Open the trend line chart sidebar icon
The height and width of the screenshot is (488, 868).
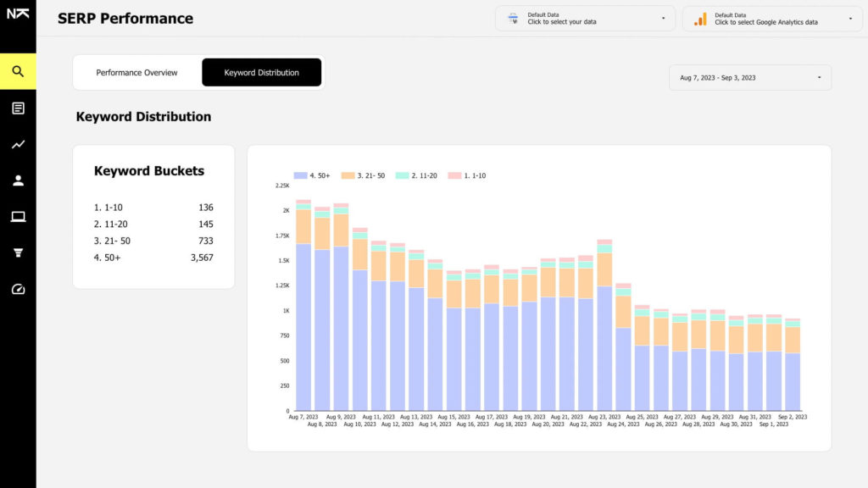pyautogui.click(x=18, y=144)
